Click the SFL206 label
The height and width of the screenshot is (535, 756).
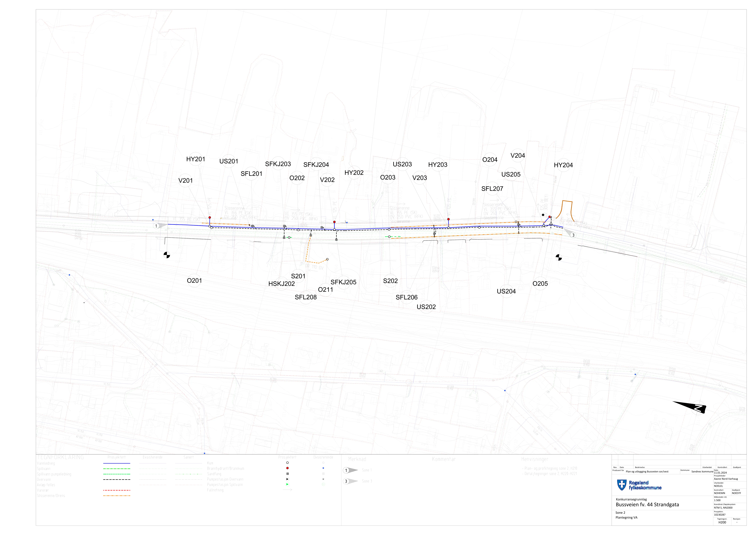pos(407,297)
